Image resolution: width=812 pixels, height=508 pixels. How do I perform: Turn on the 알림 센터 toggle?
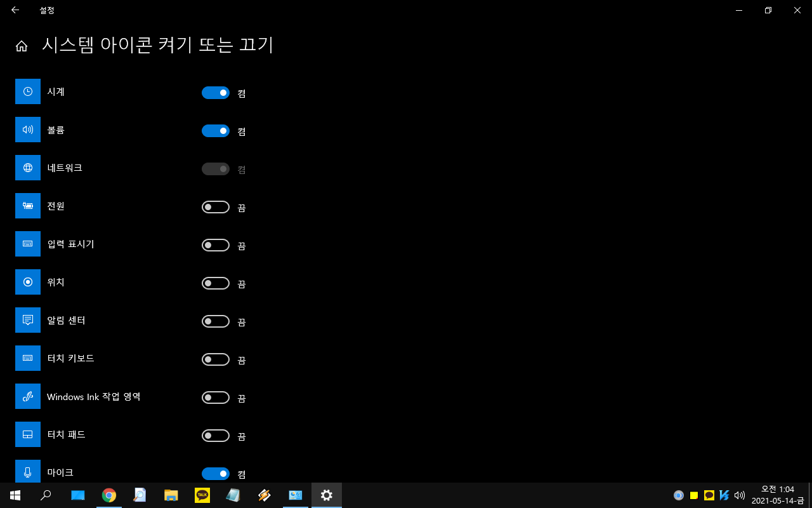[216, 321]
